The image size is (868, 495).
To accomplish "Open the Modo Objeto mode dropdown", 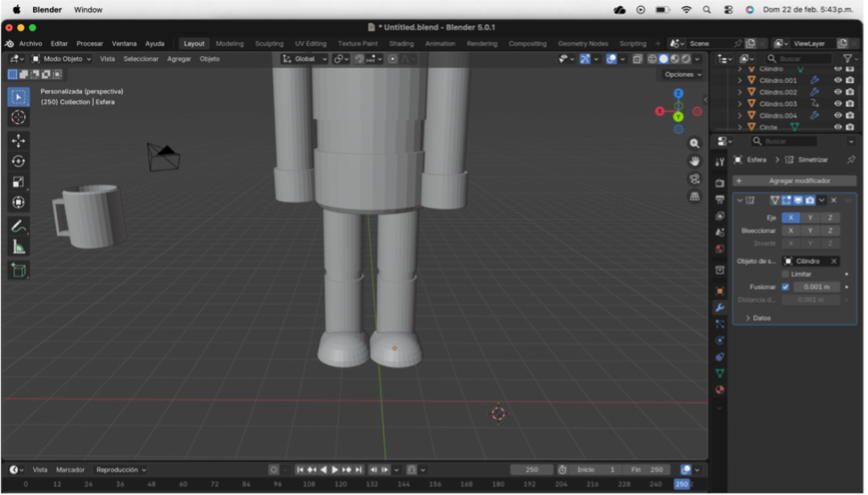I will click(x=61, y=58).
